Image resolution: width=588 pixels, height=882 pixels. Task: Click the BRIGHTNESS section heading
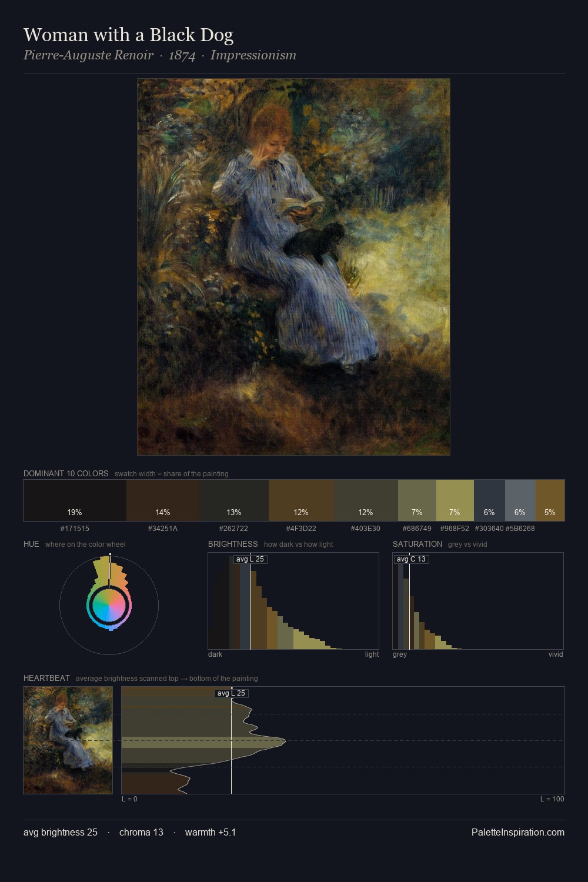click(233, 544)
